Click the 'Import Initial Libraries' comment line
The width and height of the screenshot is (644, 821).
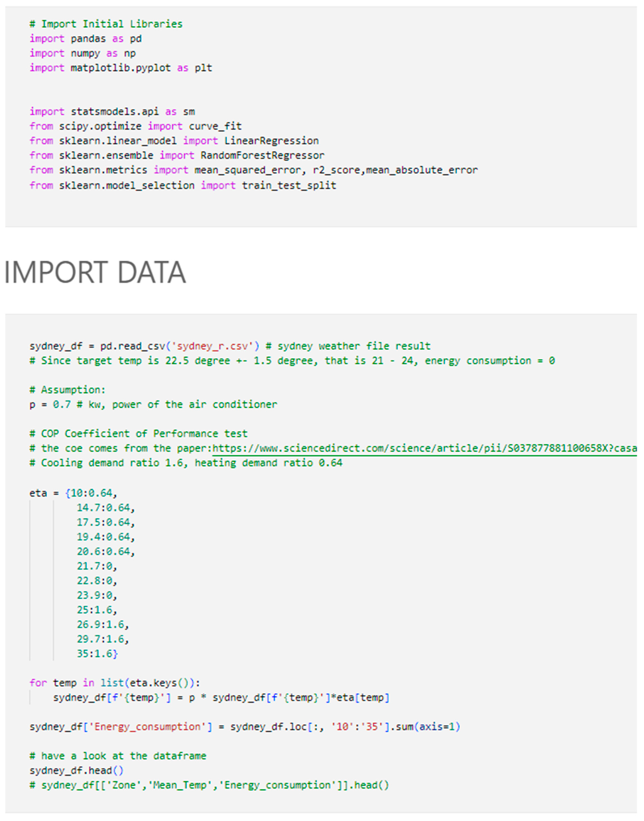106,24
